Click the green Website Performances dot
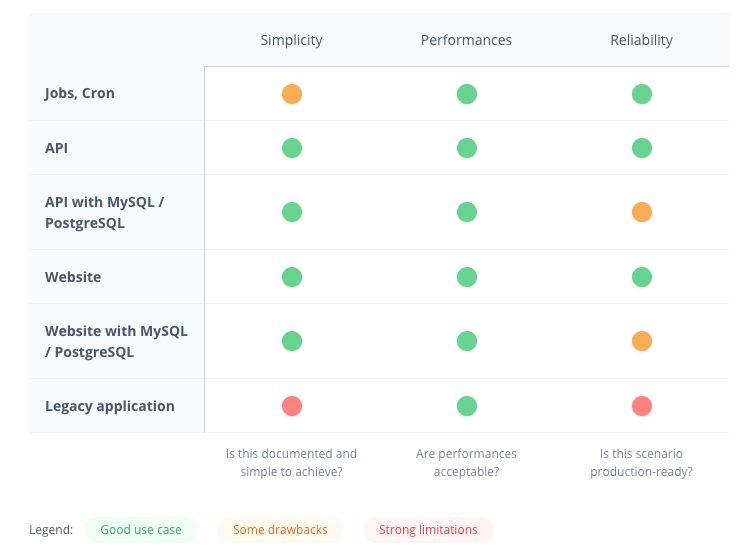The image size is (750, 559). (x=467, y=277)
